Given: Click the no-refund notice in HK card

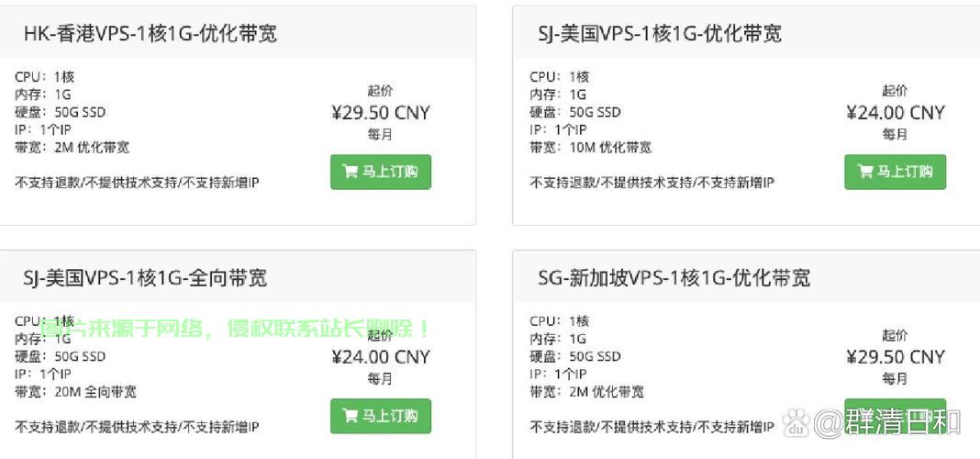Looking at the screenshot, I should click(x=137, y=183).
